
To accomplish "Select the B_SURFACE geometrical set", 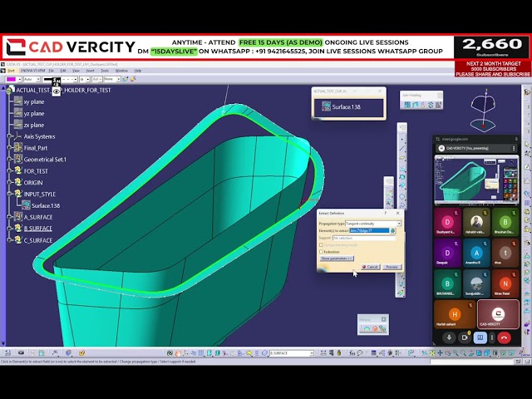I will (38, 229).
